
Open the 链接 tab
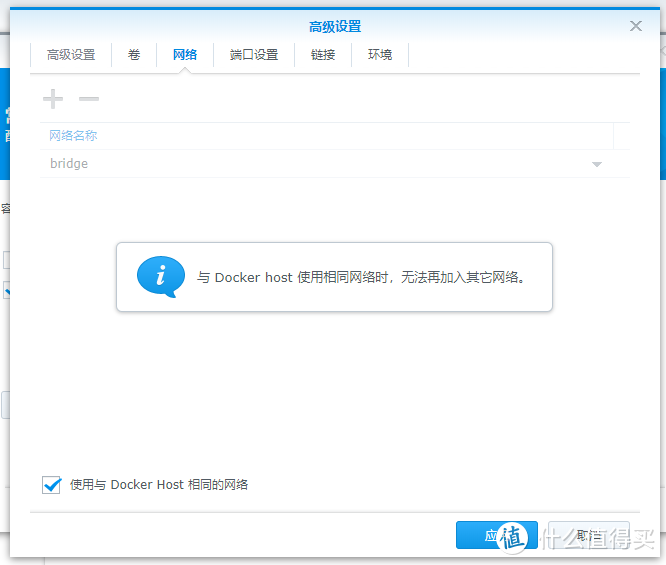point(323,55)
